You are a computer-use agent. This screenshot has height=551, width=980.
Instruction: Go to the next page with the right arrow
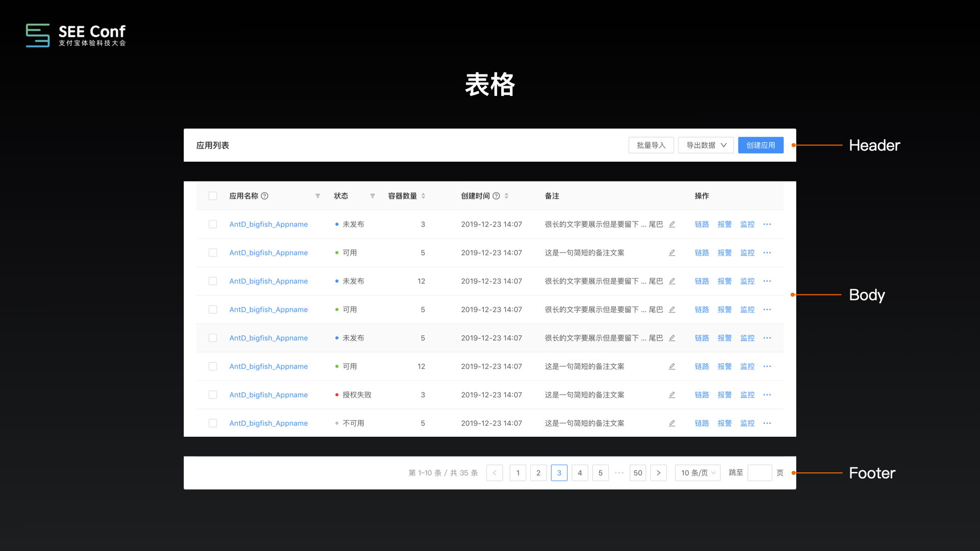pyautogui.click(x=658, y=473)
